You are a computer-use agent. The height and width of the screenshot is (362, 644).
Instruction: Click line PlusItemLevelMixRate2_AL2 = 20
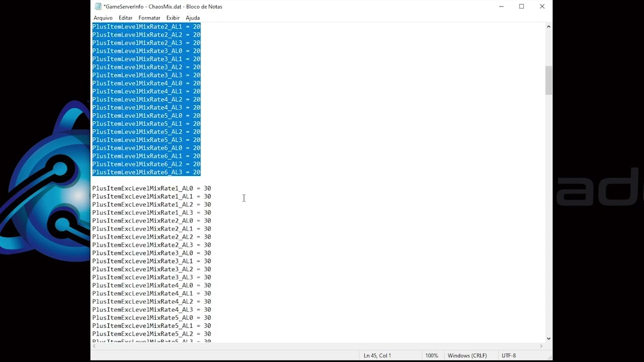146,35
